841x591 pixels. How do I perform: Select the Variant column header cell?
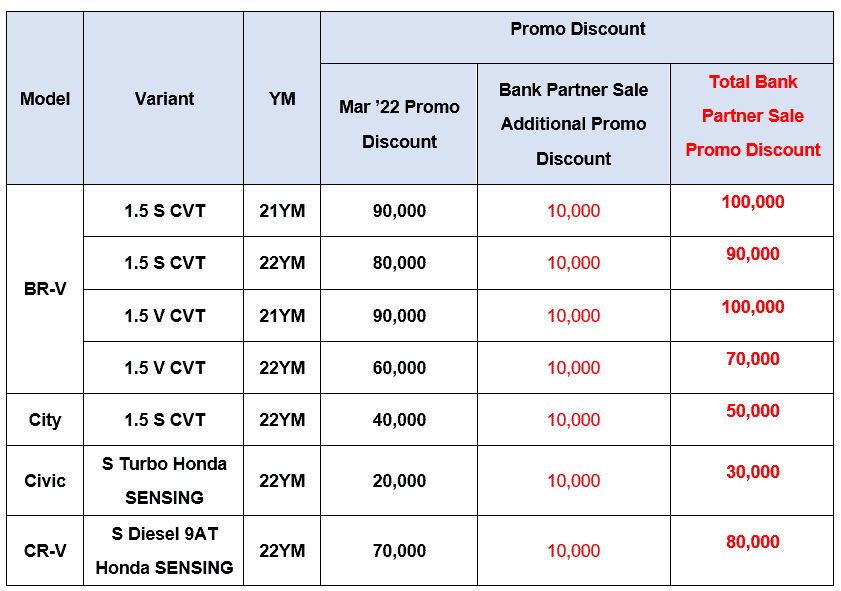click(x=164, y=99)
